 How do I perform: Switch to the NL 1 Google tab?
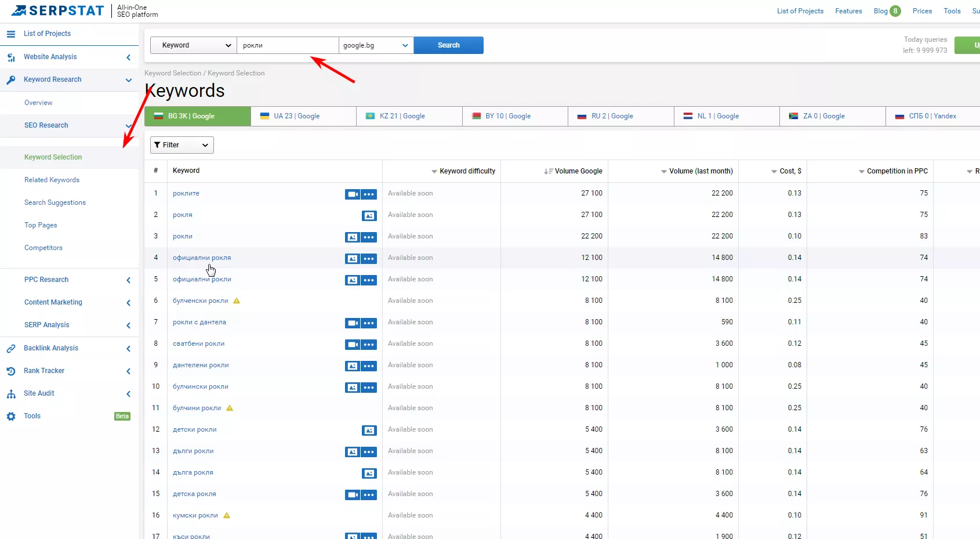[727, 116]
